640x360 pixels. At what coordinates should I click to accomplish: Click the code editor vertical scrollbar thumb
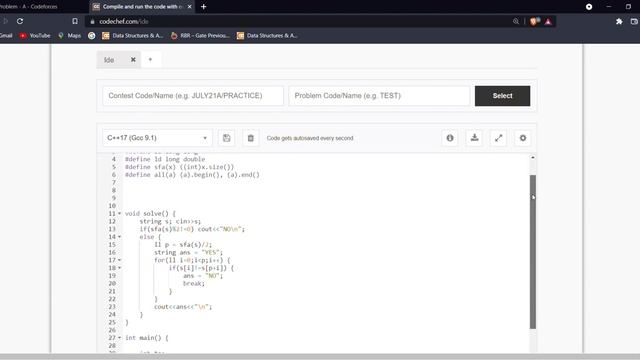point(533,252)
